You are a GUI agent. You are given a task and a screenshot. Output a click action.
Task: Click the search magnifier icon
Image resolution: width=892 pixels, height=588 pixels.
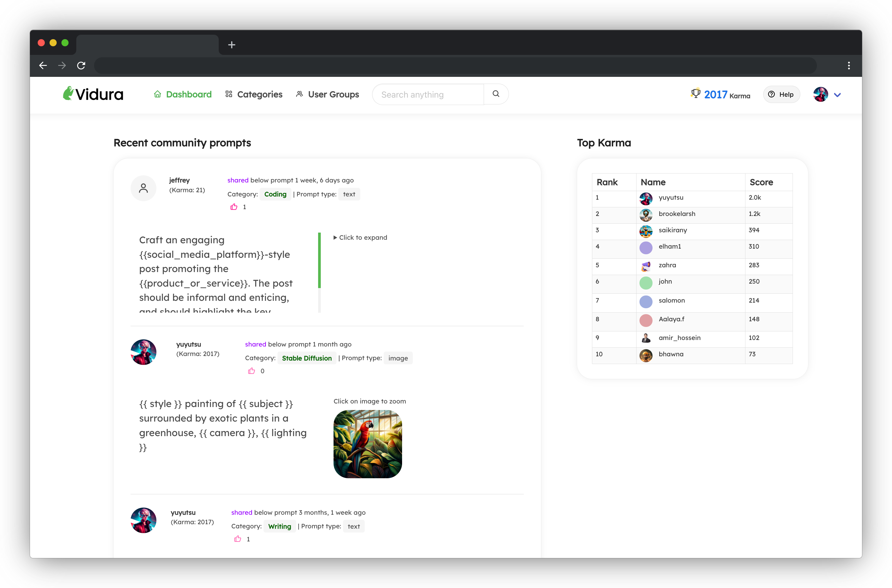496,94
